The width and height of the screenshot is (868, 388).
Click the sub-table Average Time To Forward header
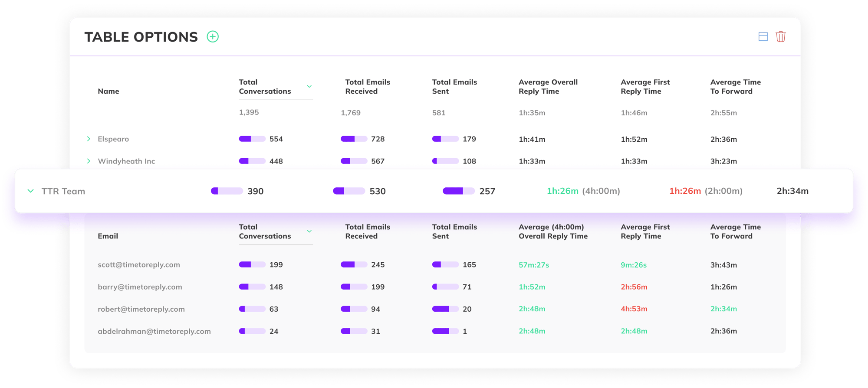(x=736, y=231)
